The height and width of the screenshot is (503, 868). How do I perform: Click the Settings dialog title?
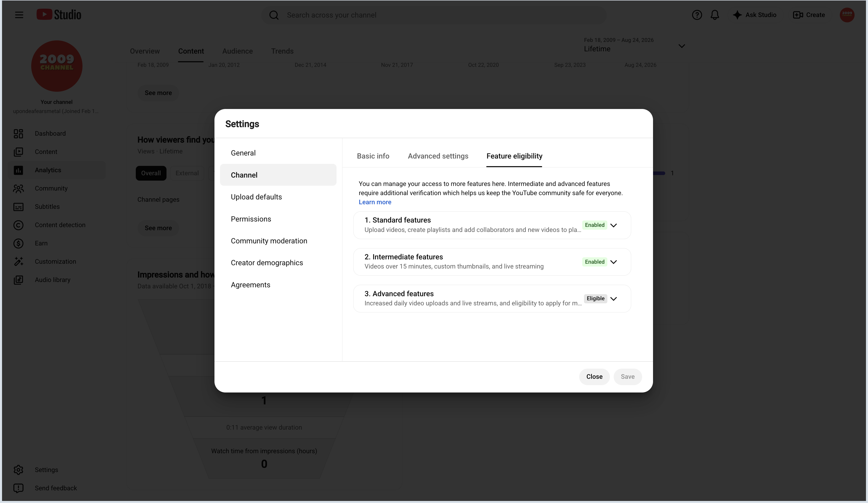(242, 124)
